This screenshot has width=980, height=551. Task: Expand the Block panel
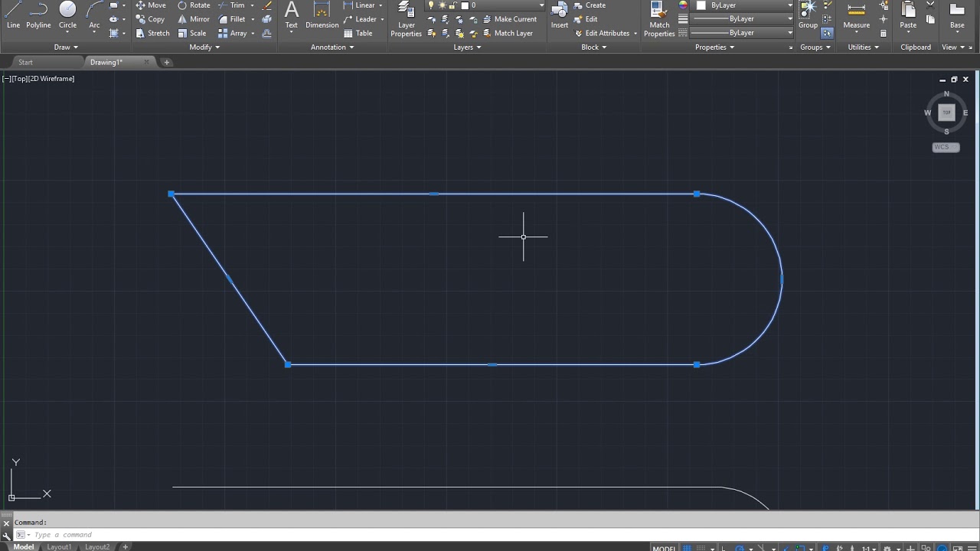pos(593,47)
